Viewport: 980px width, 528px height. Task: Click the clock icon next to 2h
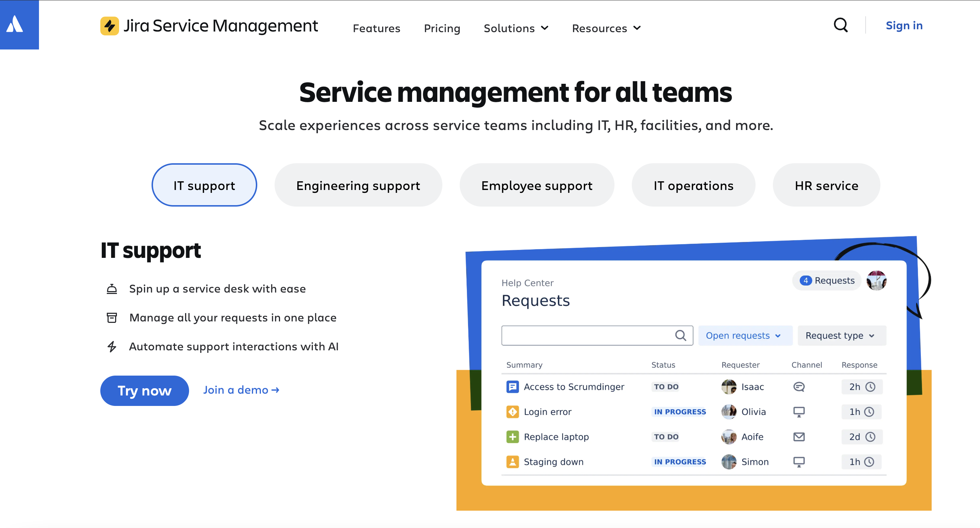tap(870, 387)
